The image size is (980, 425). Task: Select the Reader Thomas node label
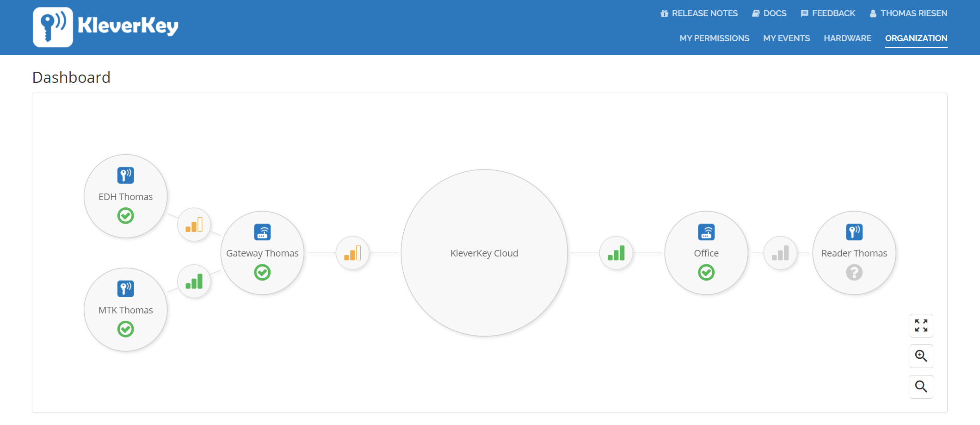pyautogui.click(x=854, y=253)
